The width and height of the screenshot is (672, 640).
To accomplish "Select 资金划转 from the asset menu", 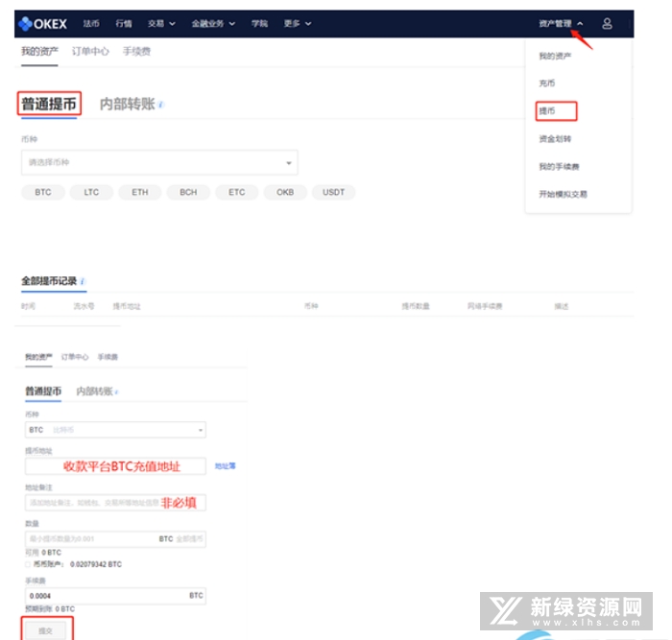I will (555, 139).
